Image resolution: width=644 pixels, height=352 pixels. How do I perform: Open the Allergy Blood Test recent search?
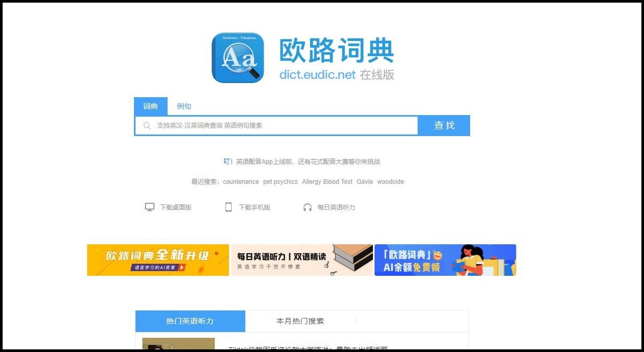(x=327, y=181)
